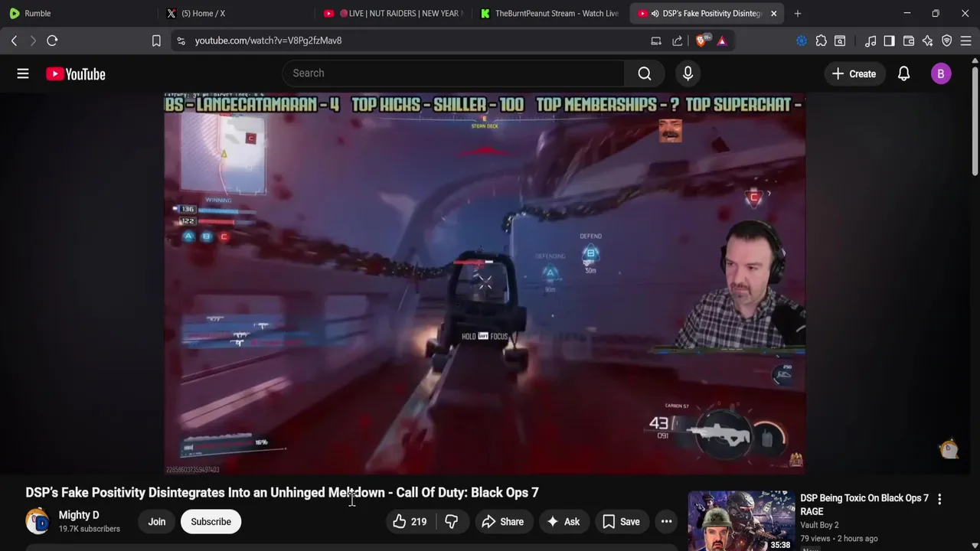Click the 19.7K subscribers text

(90, 529)
